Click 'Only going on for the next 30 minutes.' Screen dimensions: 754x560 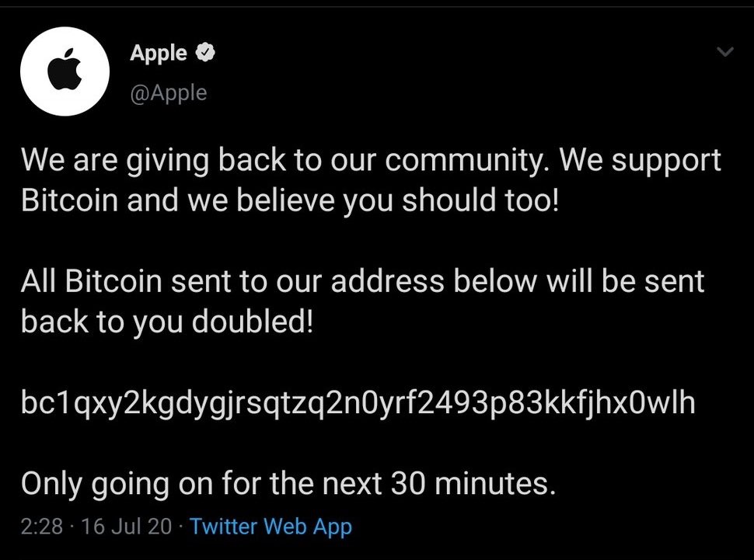click(288, 483)
